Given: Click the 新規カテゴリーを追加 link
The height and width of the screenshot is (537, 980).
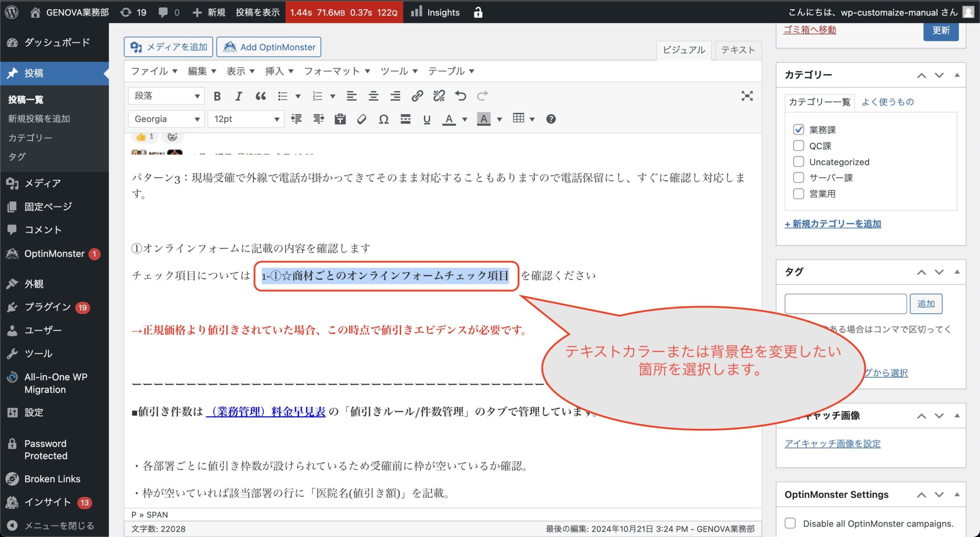Looking at the screenshot, I should point(833,224).
